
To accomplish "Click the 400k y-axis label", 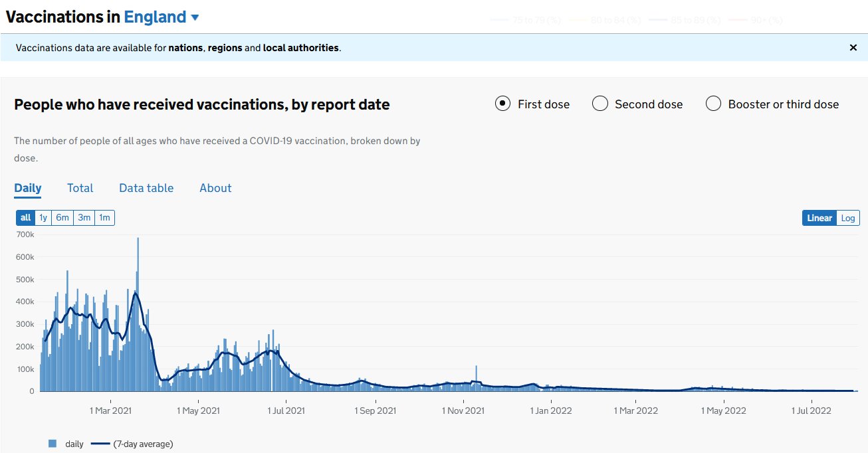I will point(25,302).
